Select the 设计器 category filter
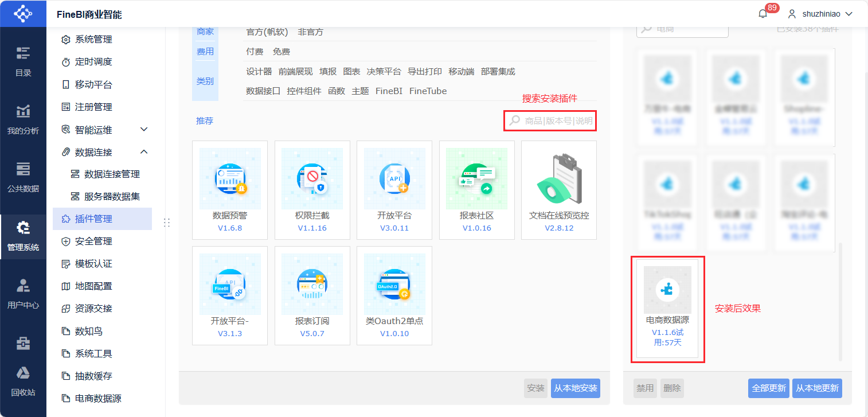Viewport: 868px width, 417px height. (259, 72)
